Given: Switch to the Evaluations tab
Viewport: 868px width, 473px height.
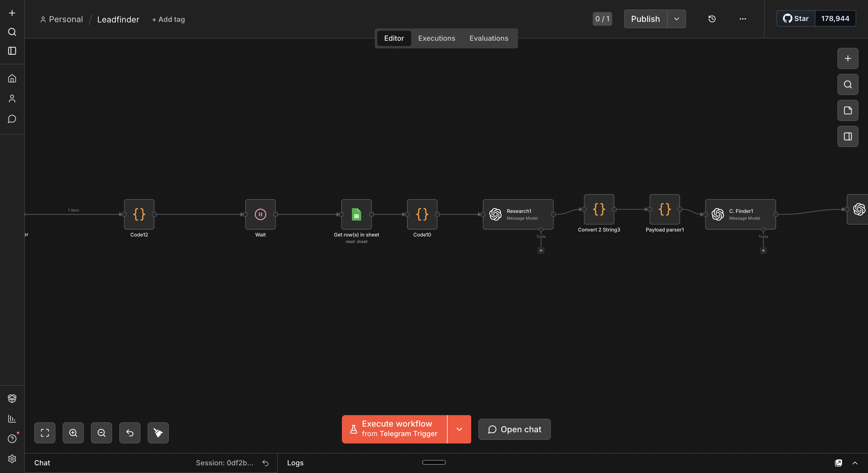Looking at the screenshot, I should (489, 38).
